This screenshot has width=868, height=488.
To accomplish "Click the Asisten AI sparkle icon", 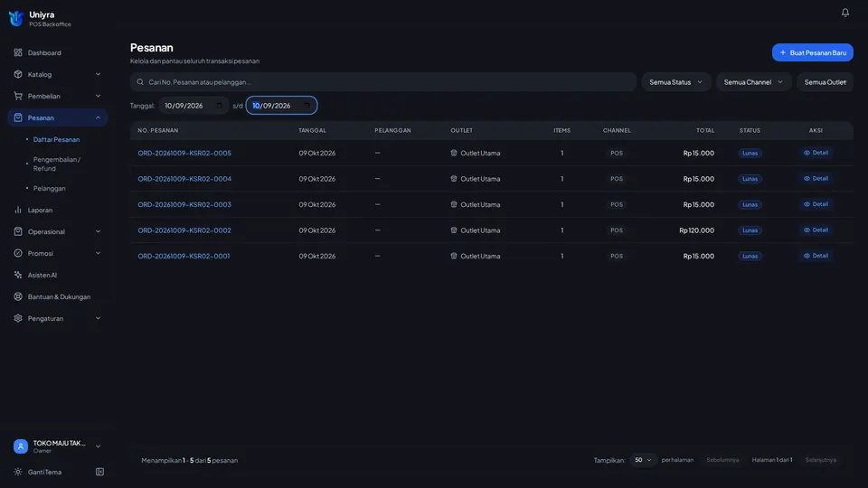I will (x=18, y=275).
